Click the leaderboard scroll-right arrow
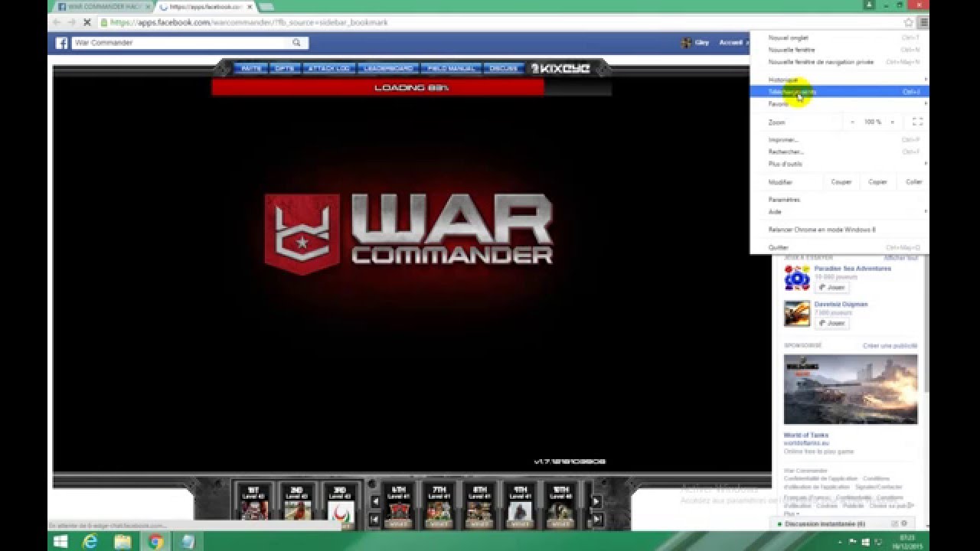Screen dimensions: 980x551 click(x=596, y=501)
